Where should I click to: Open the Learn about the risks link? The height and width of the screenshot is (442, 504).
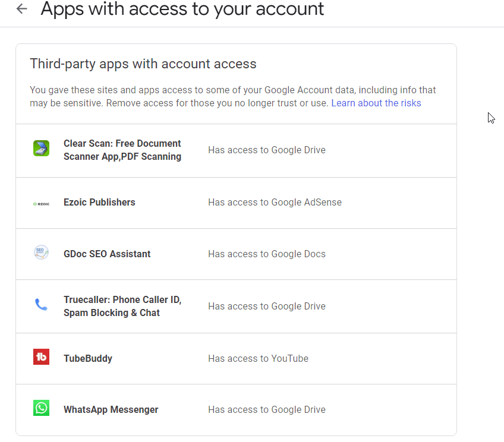click(376, 103)
